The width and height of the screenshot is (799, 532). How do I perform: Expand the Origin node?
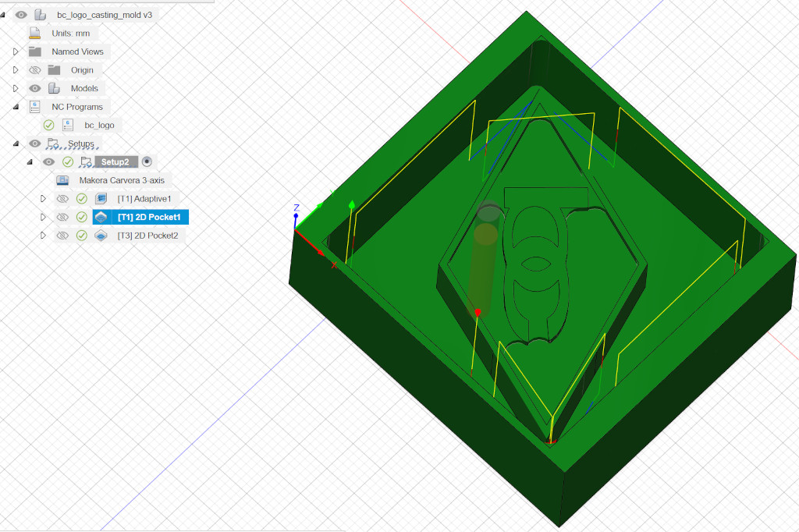[x=16, y=69]
